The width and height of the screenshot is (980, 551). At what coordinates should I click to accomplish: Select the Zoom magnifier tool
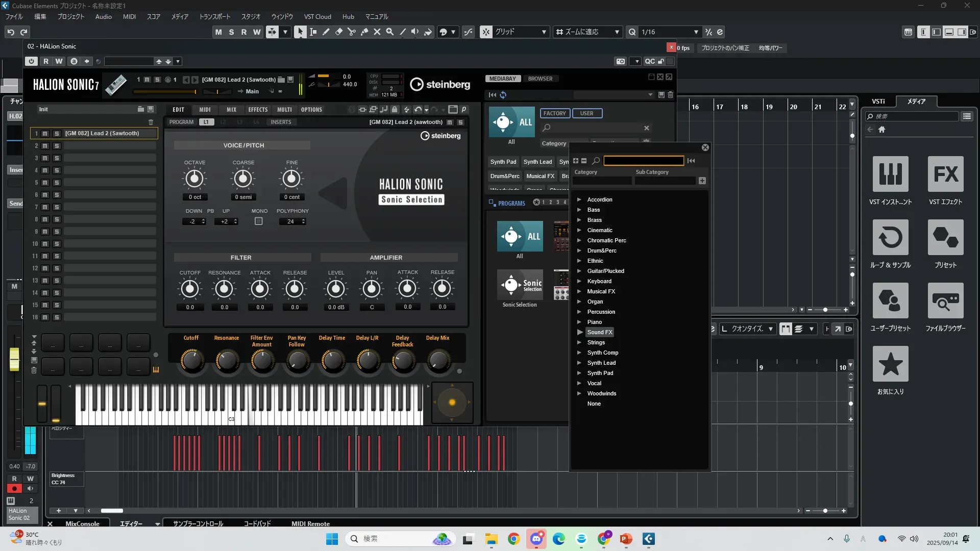pyautogui.click(x=390, y=32)
